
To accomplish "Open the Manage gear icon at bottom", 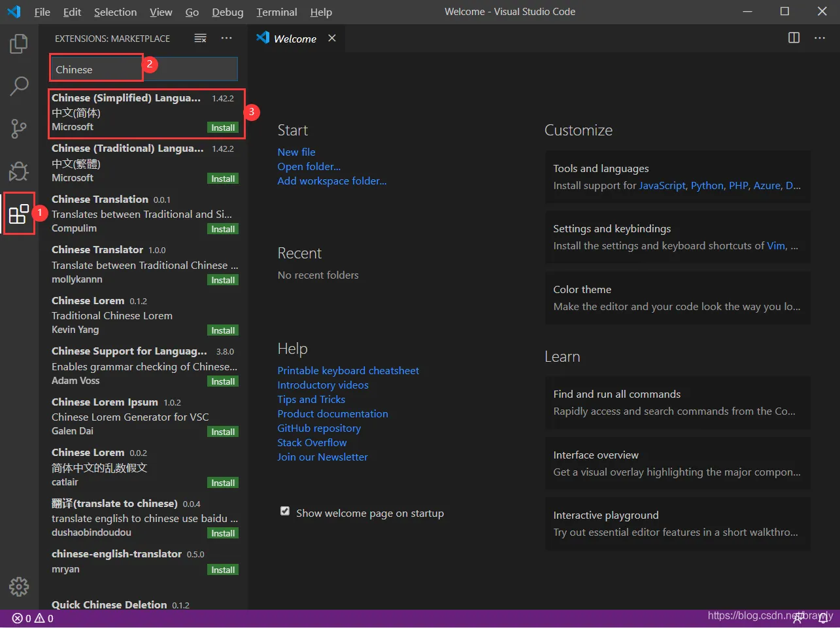I will point(19,586).
